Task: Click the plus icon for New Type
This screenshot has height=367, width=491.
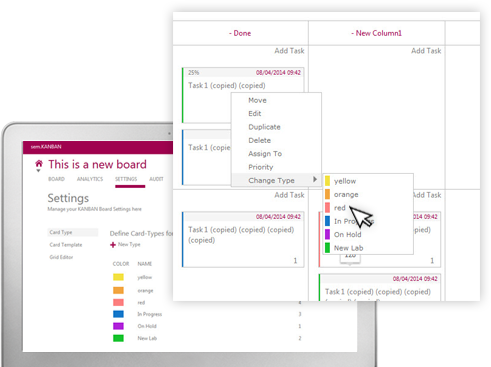Action: pyautogui.click(x=113, y=245)
